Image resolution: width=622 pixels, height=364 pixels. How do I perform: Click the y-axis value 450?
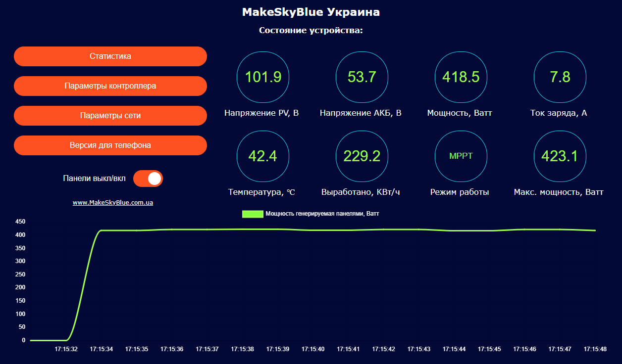(x=20, y=222)
